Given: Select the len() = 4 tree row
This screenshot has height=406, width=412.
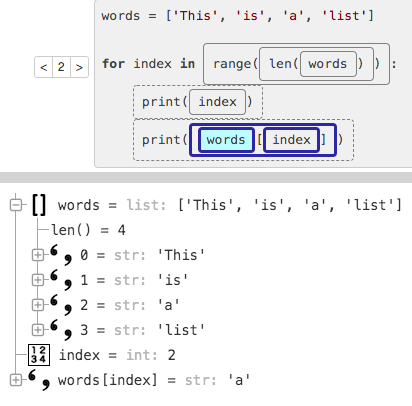Looking at the screenshot, I should point(88,230).
